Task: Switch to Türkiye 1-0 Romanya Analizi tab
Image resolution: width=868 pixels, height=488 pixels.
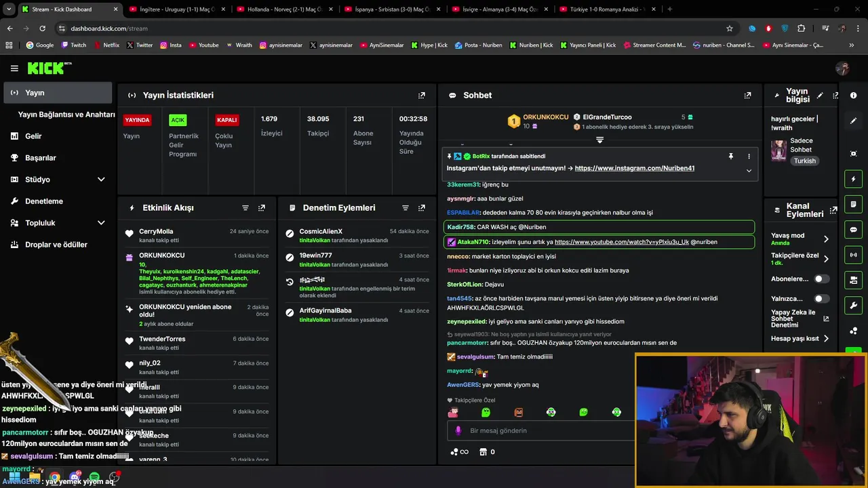Action: 608,9
